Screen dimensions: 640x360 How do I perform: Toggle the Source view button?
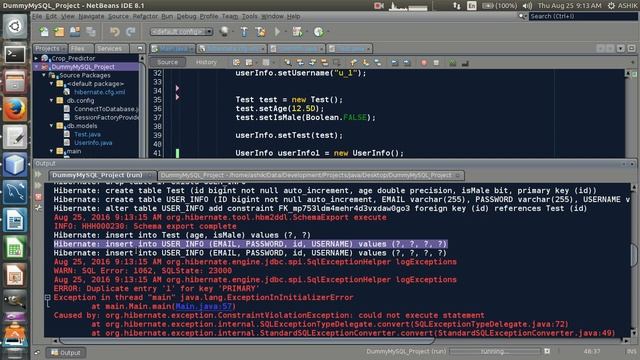[167, 62]
